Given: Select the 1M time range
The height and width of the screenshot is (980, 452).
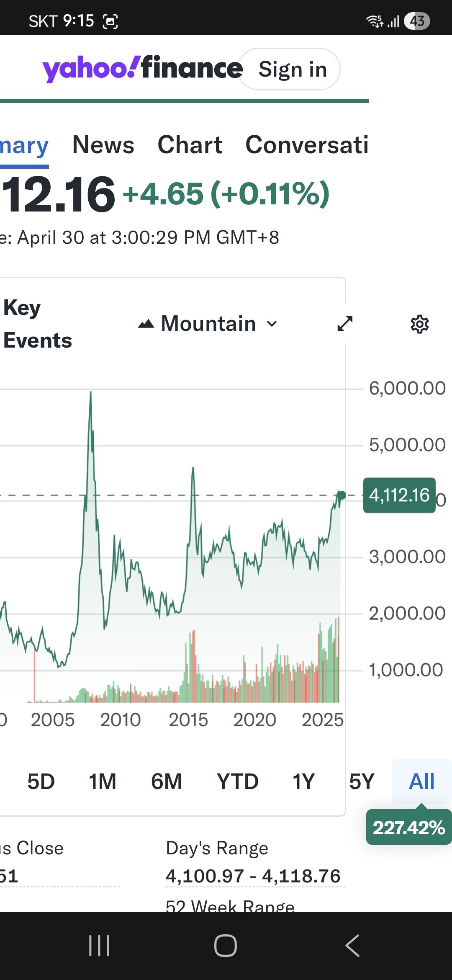Looking at the screenshot, I should coord(103,781).
